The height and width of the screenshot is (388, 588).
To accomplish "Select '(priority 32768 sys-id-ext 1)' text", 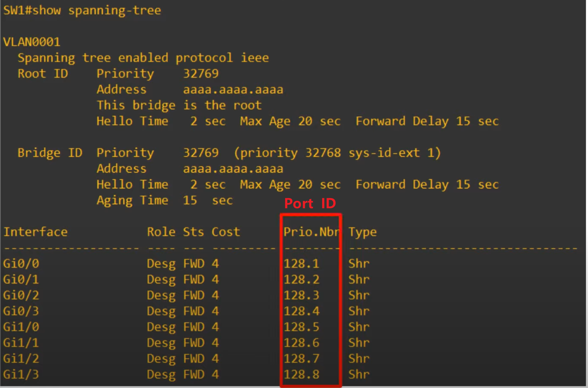I will click(337, 153).
